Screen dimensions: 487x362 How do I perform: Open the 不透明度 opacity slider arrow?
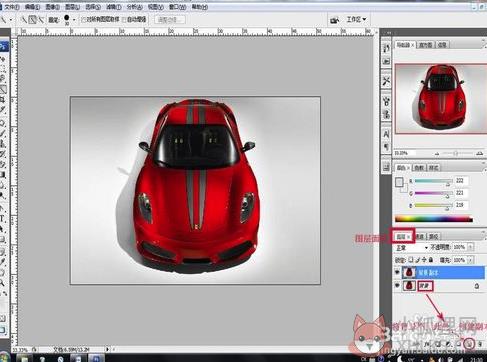click(470, 247)
